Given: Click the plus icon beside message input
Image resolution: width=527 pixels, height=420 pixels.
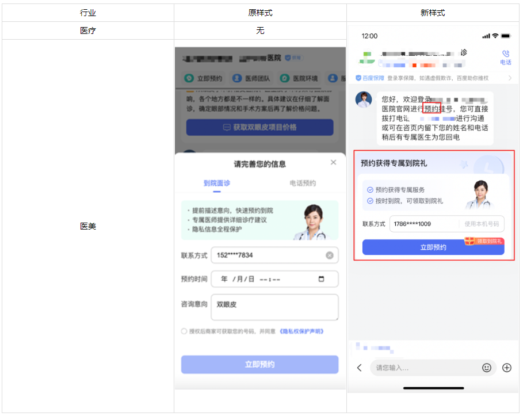Looking at the screenshot, I should coord(507,368).
